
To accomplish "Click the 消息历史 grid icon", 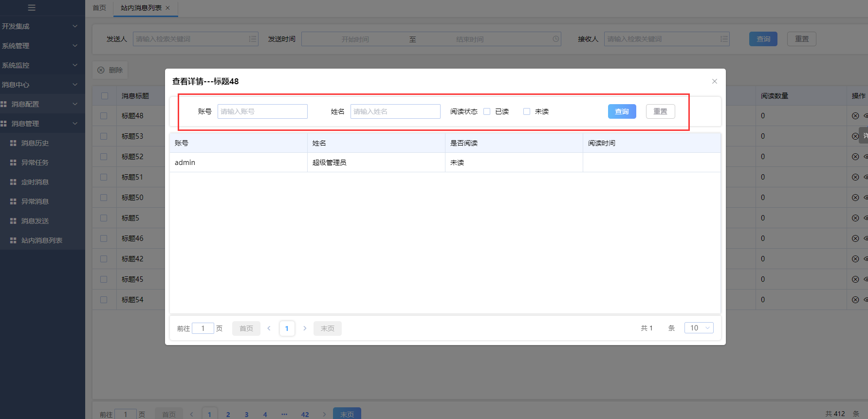I will (x=13, y=143).
